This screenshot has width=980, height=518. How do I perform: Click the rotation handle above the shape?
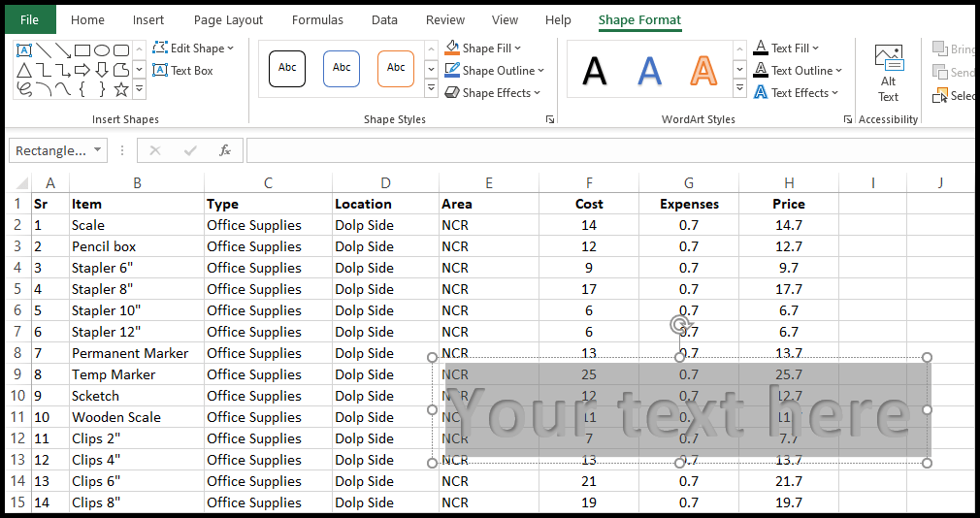click(679, 325)
